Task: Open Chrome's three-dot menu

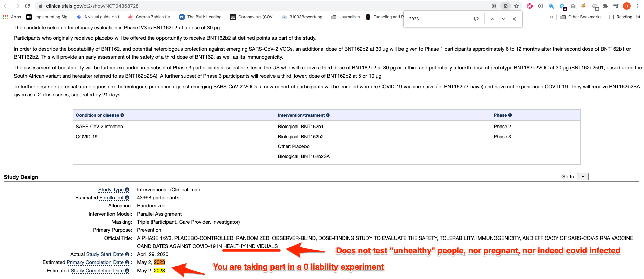Action: pos(638,6)
